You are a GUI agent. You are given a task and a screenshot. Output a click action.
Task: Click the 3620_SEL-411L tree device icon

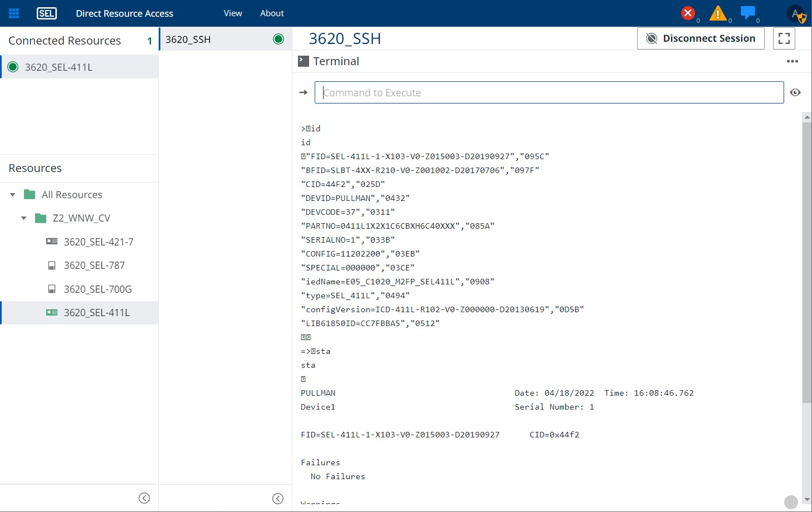(52, 313)
